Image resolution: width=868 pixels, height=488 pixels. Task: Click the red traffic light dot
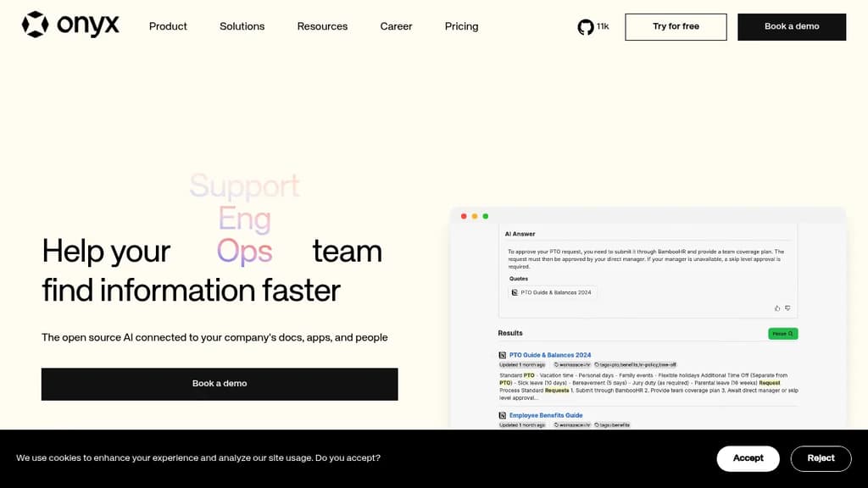pyautogui.click(x=463, y=216)
